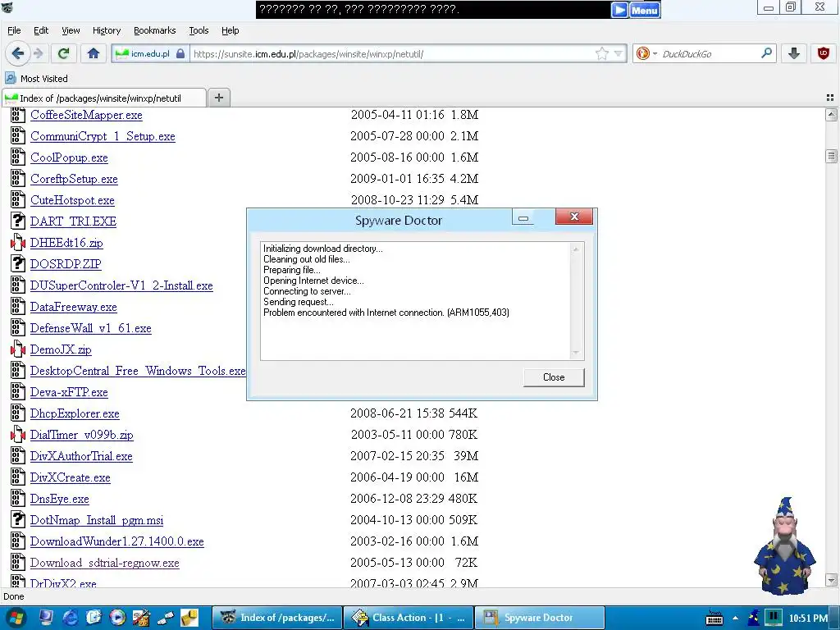Image resolution: width=840 pixels, height=630 pixels.
Task: Click the wizard assistant character
Action: coord(784,545)
